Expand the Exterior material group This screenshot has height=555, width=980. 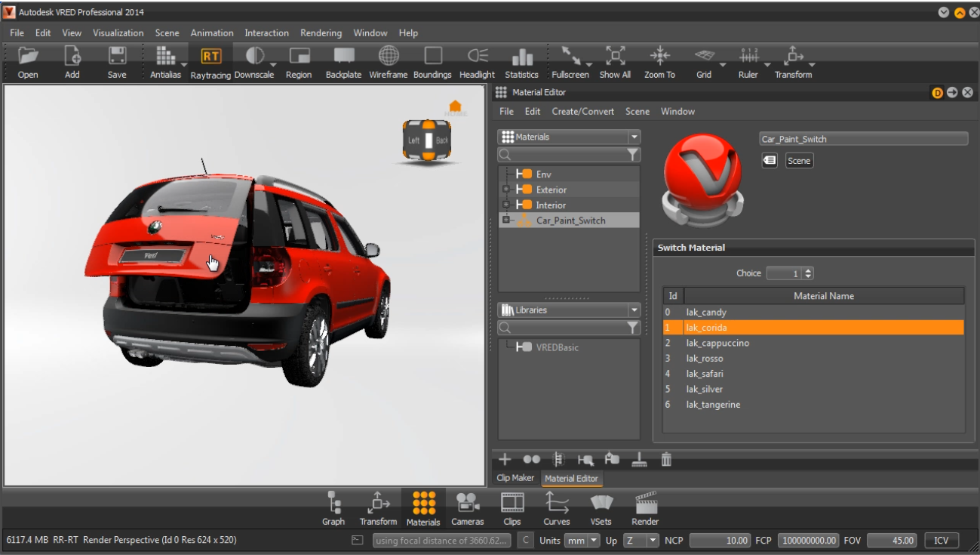[506, 190]
